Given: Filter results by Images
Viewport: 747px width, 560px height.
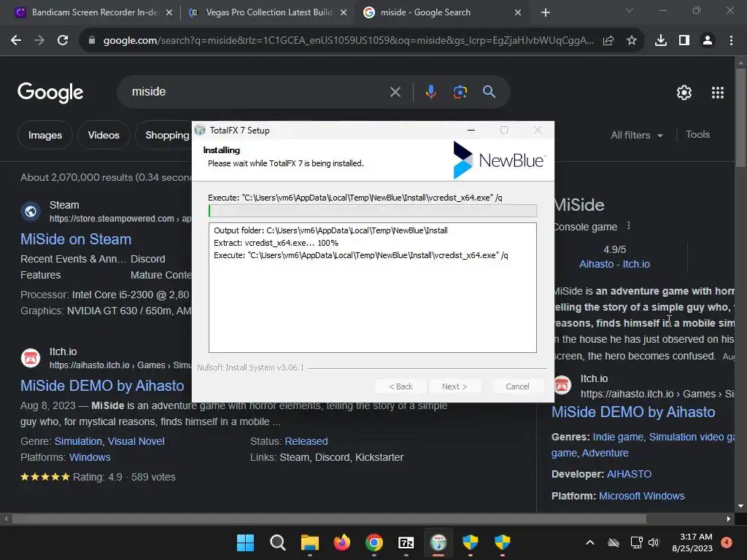Looking at the screenshot, I should click(45, 135).
